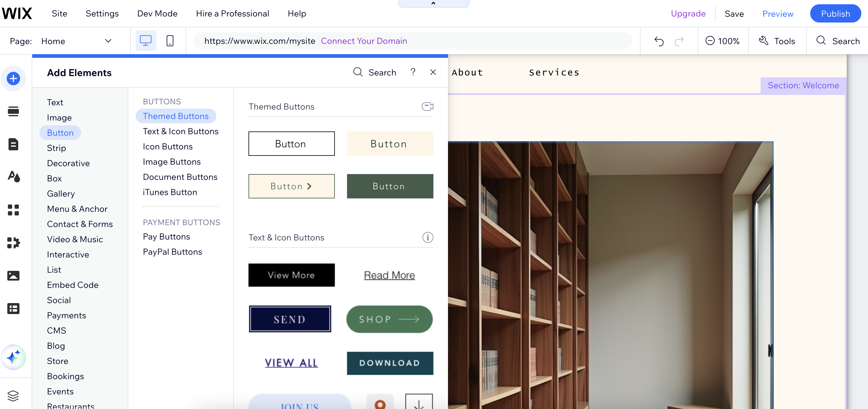Collapse the top bar with chevron handle
The height and width of the screenshot is (409, 868).
pos(433,3)
